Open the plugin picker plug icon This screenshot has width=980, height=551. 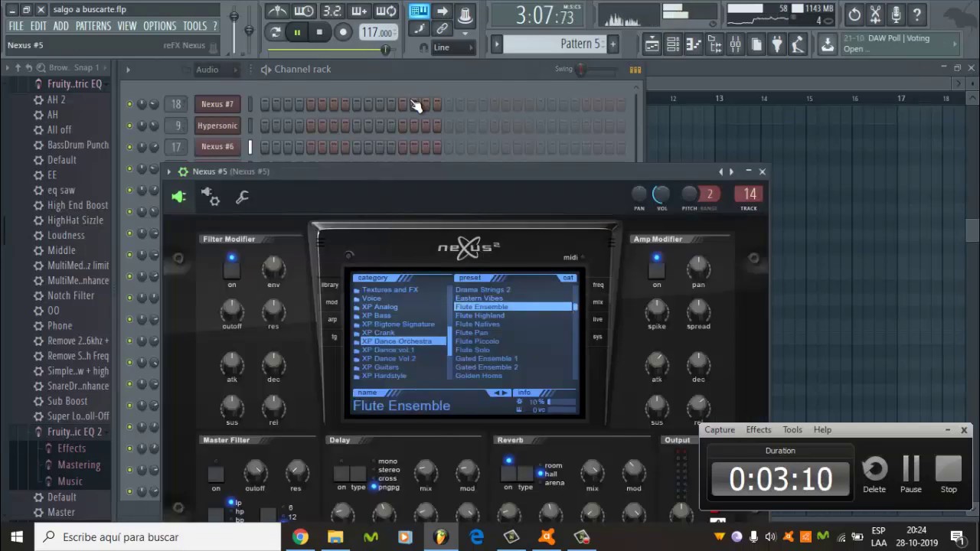(777, 44)
